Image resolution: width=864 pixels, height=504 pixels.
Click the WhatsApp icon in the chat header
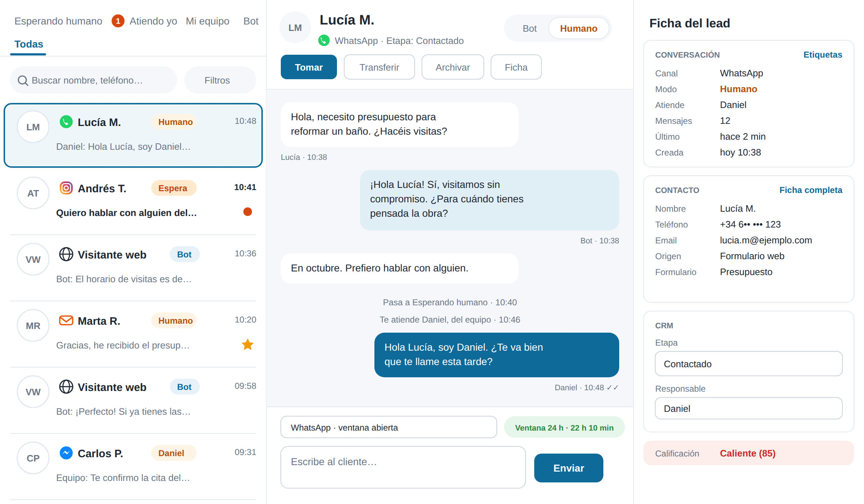point(324,40)
